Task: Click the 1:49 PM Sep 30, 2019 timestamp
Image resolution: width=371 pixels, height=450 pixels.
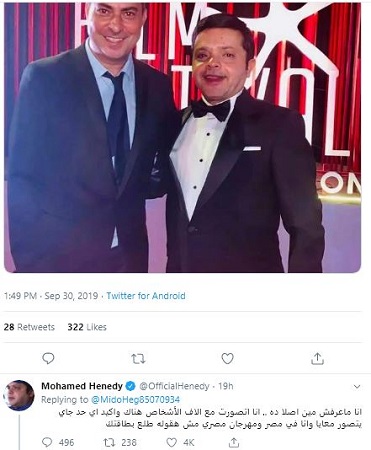Action: (51, 296)
